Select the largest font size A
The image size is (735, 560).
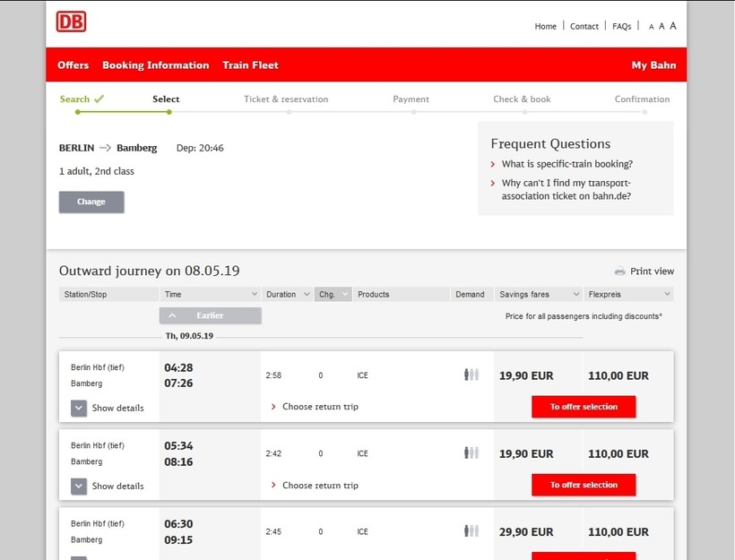click(x=673, y=26)
